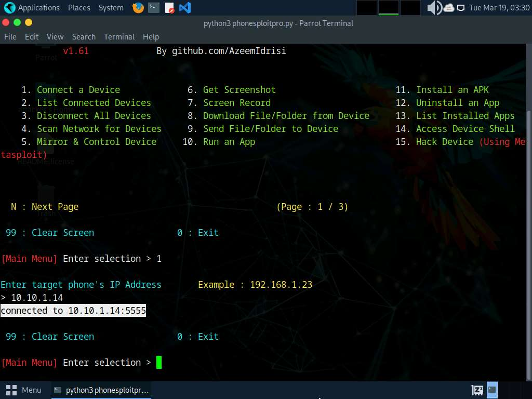Click the bottom panel Menu button
The image size is (532, 399).
(24, 390)
